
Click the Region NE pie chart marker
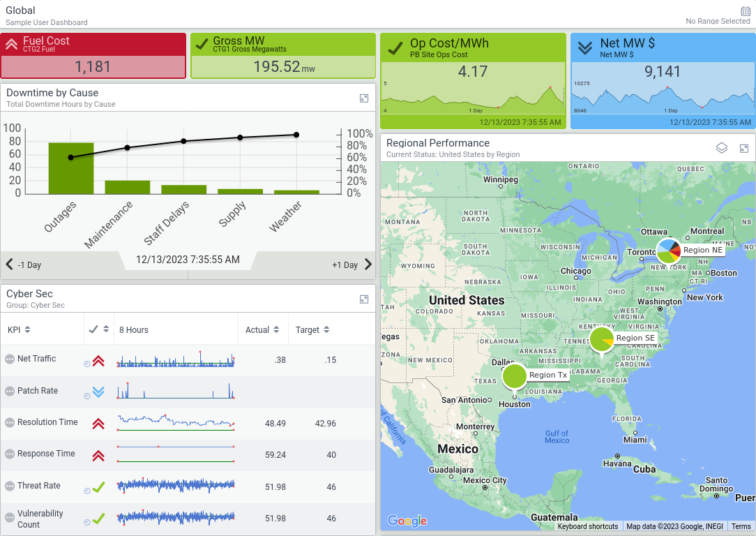668,251
